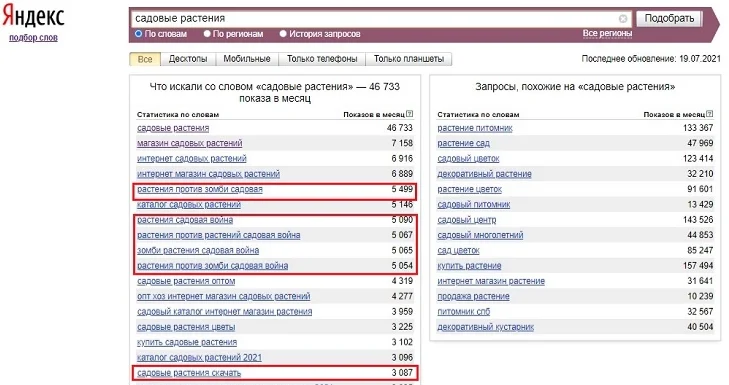Open 'питомник спб' similar query link

pyautogui.click(x=464, y=312)
